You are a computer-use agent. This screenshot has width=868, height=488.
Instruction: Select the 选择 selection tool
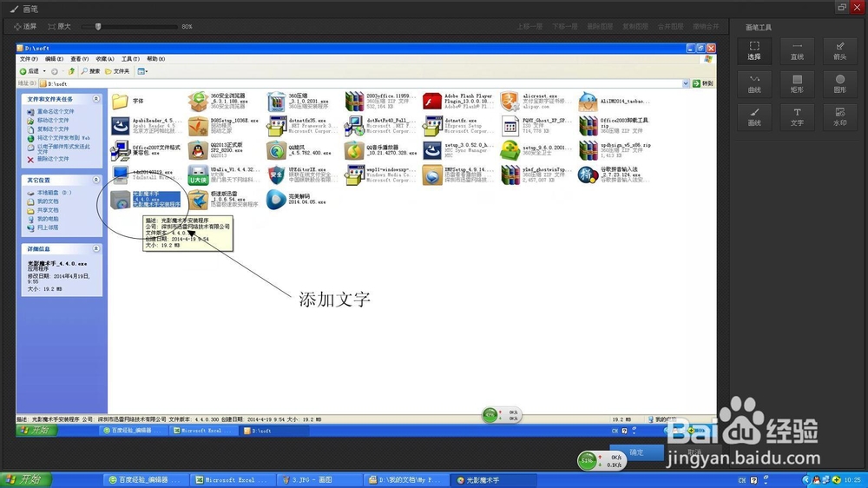[x=754, y=50]
